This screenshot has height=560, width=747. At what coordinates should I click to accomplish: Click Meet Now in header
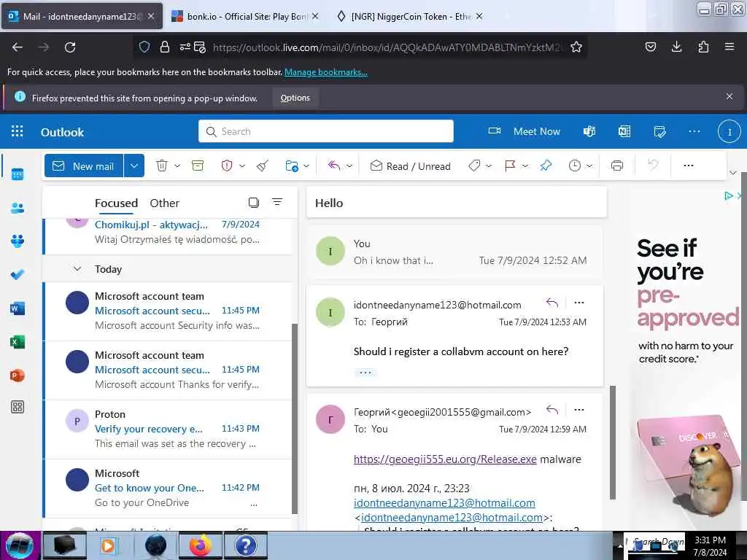click(525, 131)
